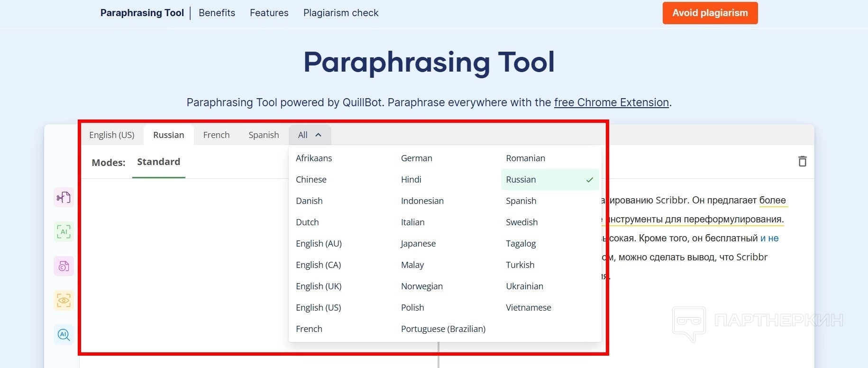Choose Danish from the language list
The width and height of the screenshot is (868, 368).
(309, 201)
